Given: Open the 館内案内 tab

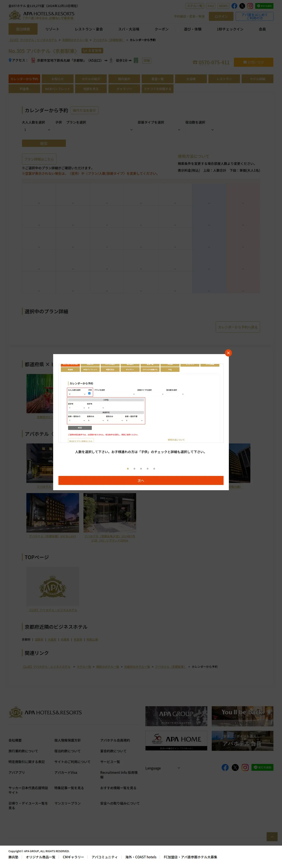Looking at the screenshot, I should pyautogui.click(x=124, y=79).
